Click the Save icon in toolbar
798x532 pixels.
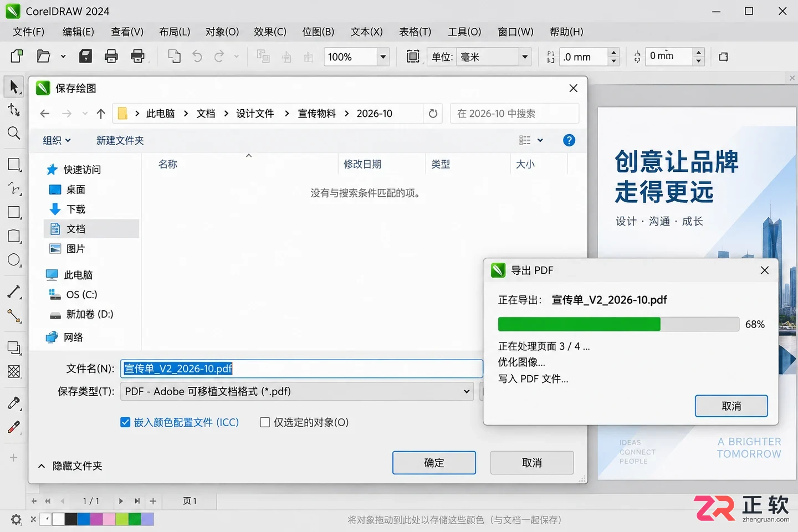(85, 56)
